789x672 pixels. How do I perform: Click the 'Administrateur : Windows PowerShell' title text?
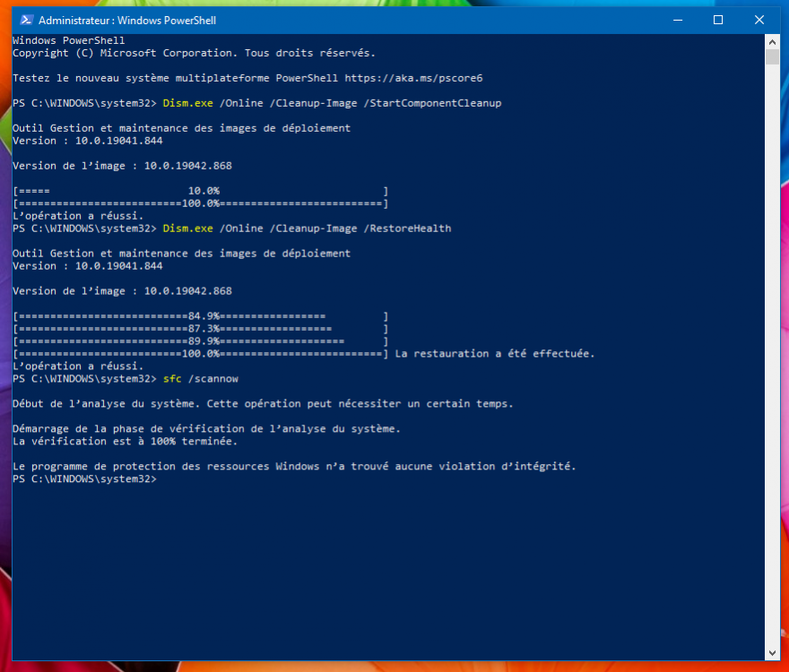(x=127, y=21)
